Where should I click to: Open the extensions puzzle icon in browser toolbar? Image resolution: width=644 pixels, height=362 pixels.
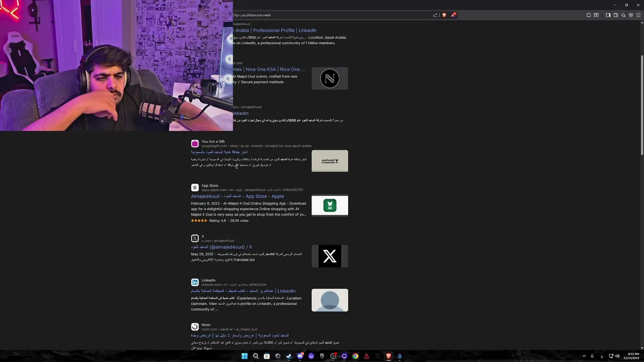coord(589,15)
